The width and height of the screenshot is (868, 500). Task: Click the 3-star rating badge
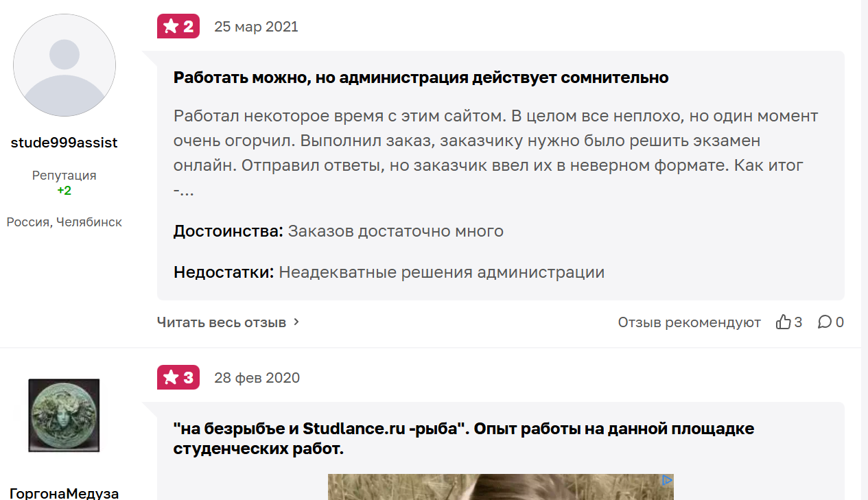click(178, 377)
